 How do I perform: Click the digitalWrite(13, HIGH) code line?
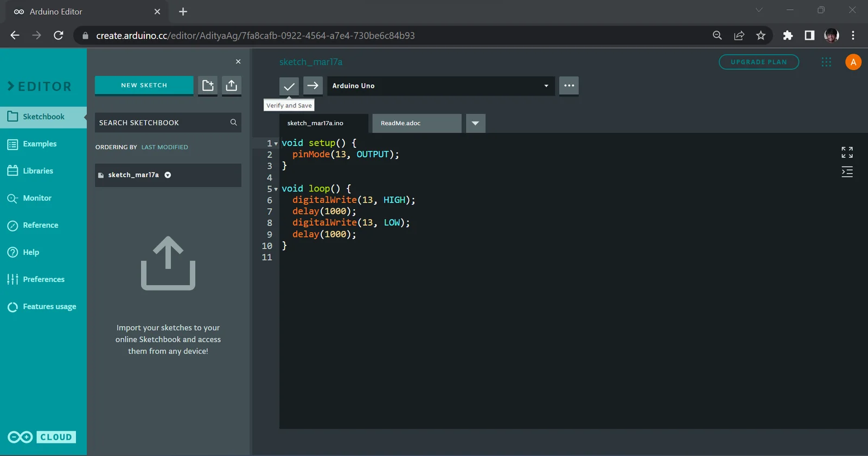[x=354, y=200]
